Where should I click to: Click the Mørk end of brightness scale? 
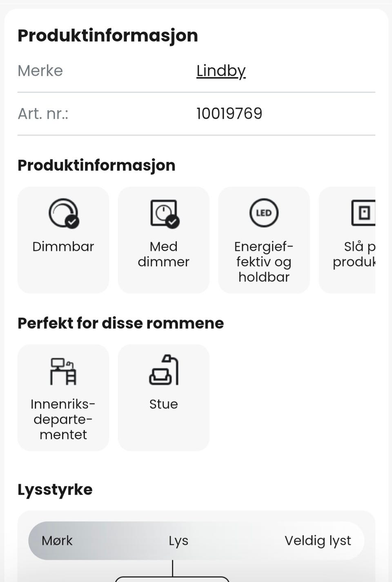57,541
